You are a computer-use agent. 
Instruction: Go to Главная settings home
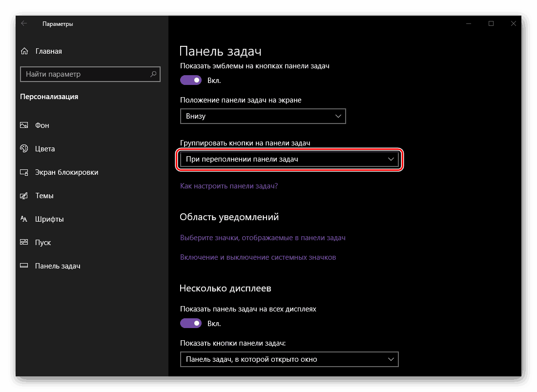click(49, 51)
